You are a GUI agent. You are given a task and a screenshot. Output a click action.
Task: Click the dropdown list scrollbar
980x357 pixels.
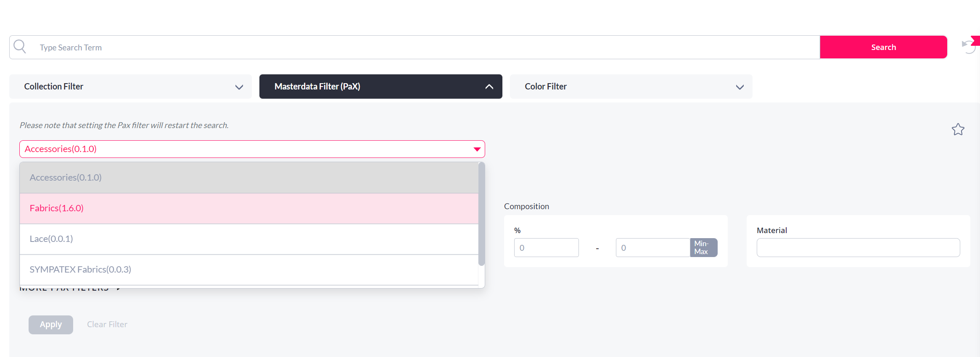coord(481,214)
